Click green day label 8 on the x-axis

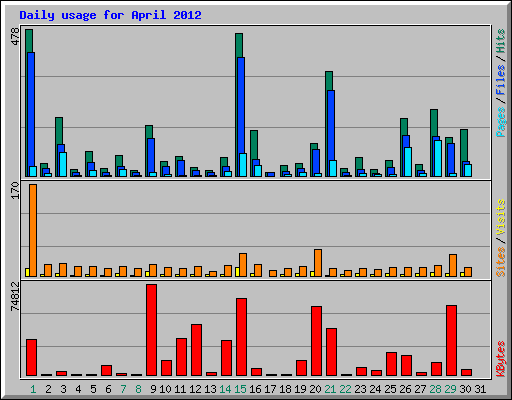click(x=138, y=389)
